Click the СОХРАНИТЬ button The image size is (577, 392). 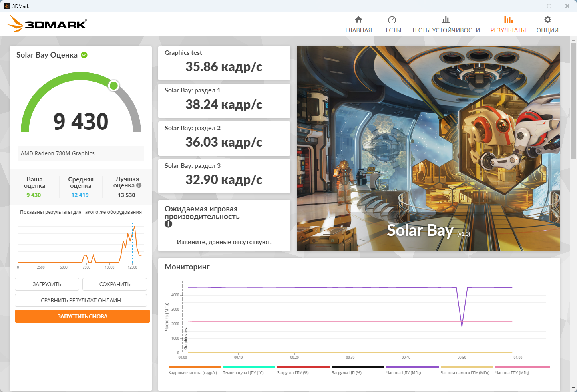115,284
